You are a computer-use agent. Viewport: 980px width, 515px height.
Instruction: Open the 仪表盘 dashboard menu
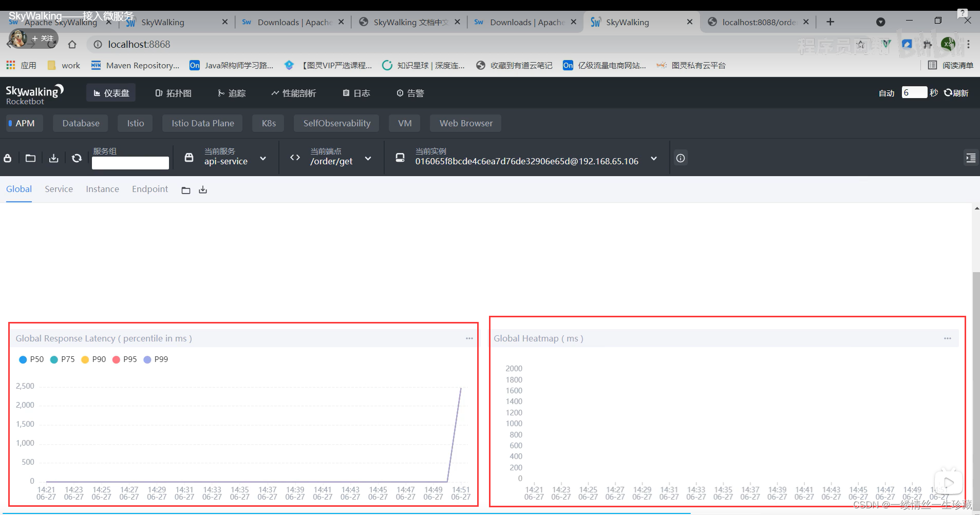111,93
